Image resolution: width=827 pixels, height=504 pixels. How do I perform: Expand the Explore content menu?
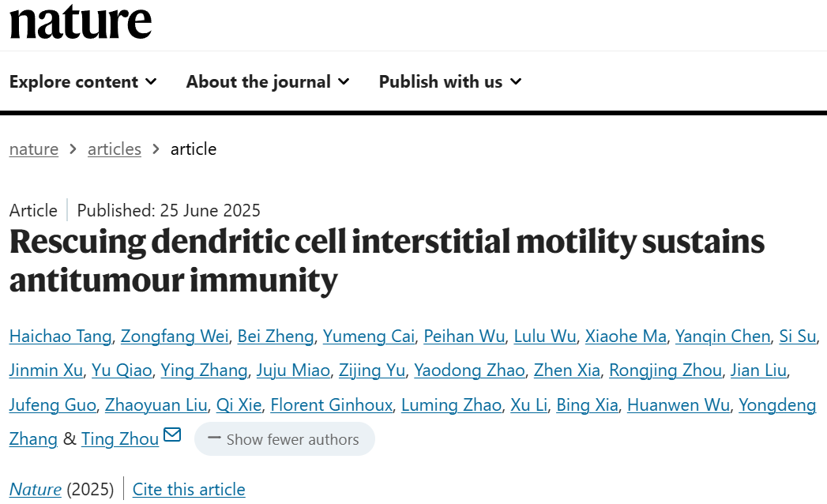click(83, 82)
